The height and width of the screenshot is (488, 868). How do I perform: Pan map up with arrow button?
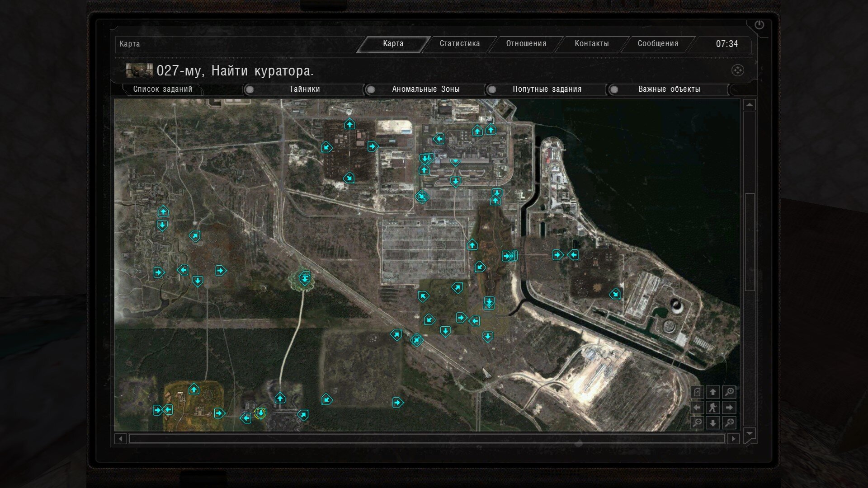[713, 392]
